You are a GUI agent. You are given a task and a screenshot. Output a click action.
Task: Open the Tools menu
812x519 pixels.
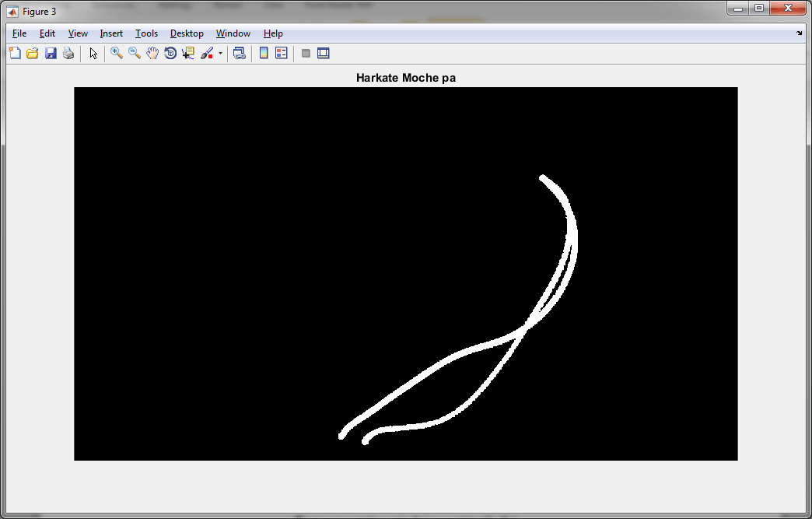coord(146,33)
